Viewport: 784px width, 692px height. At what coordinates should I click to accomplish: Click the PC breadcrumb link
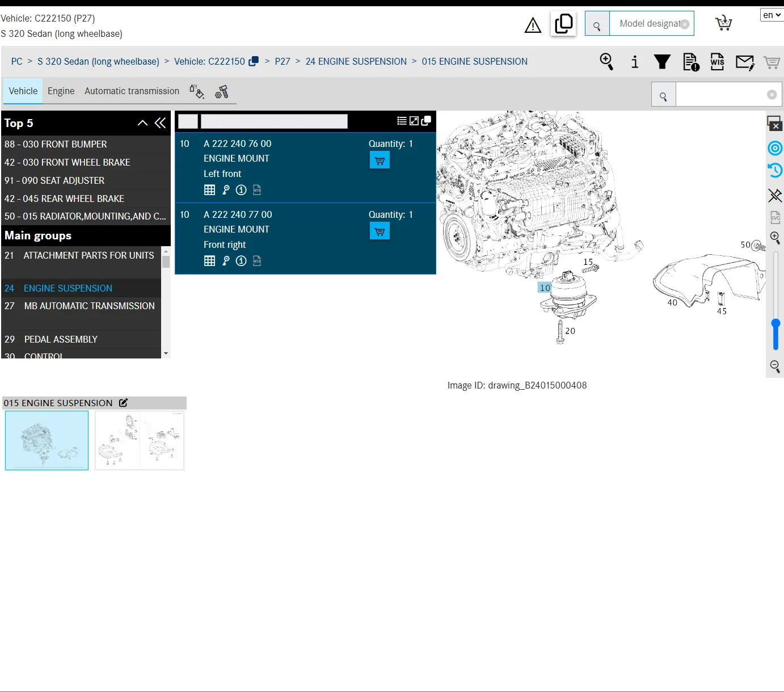click(17, 61)
